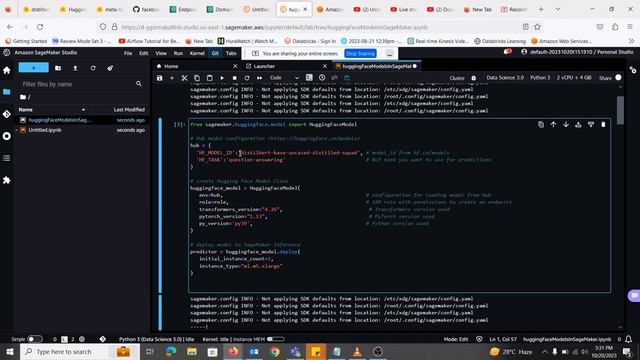Close the Home tab
The image size is (640, 360).
[235, 66]
